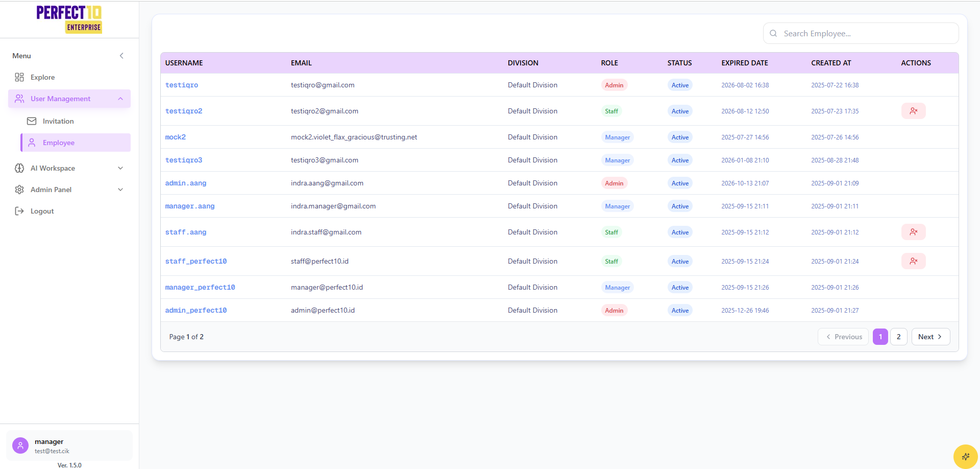980x469 pixels.
Task: Collapse the sidebar Menu chevron
Action: (121, 56)
